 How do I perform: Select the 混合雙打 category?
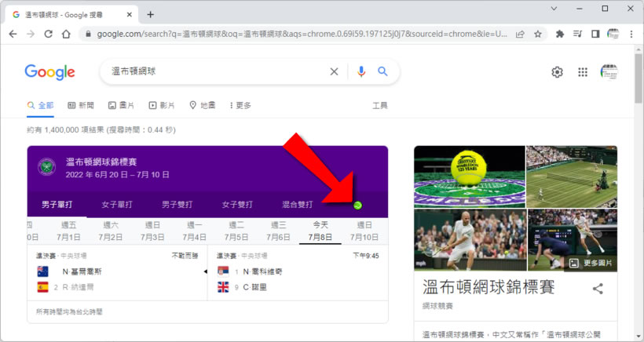(298, 204)
